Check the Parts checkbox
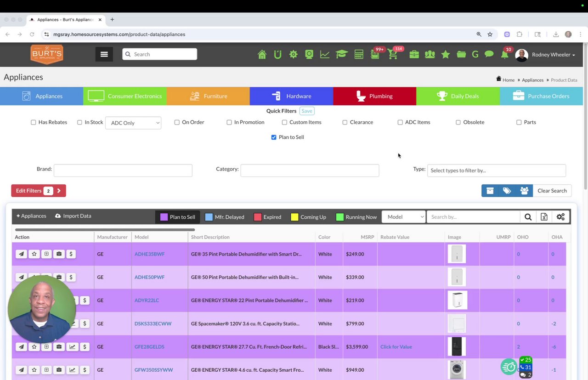The height and width of the screenshot is (380, 588). click(519, 122)
